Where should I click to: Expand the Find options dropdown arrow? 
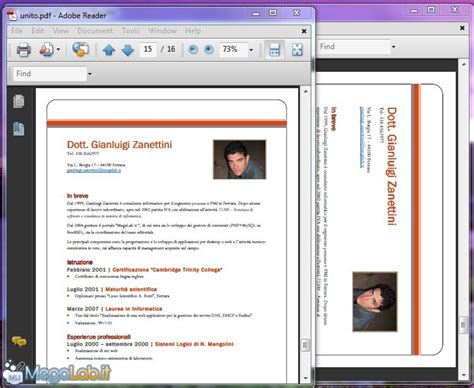coord(89,74)
